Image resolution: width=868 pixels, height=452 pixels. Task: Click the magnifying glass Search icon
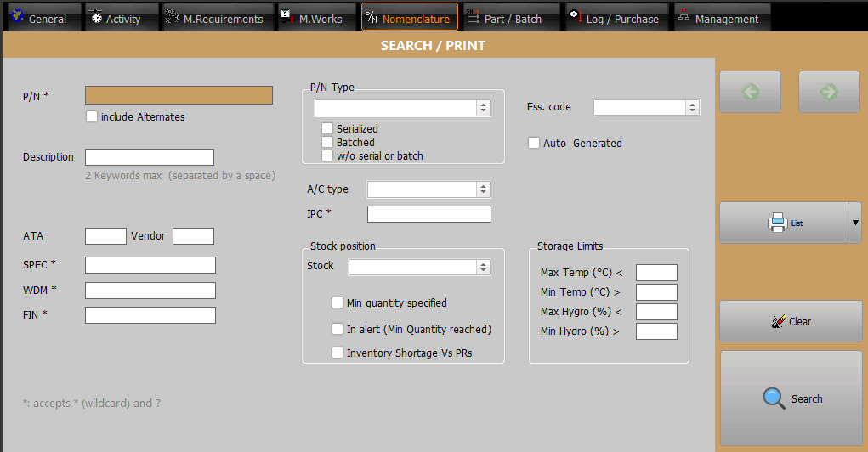(774, 398)
